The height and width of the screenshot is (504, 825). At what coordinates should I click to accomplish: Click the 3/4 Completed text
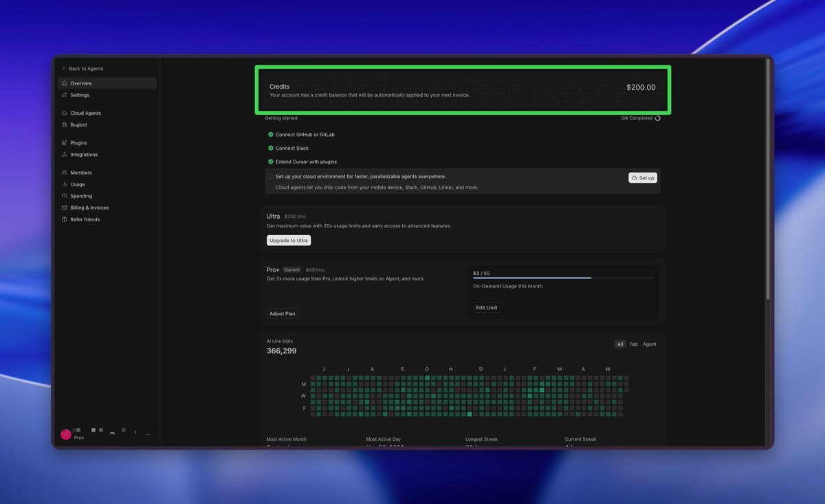coord(637,118)
